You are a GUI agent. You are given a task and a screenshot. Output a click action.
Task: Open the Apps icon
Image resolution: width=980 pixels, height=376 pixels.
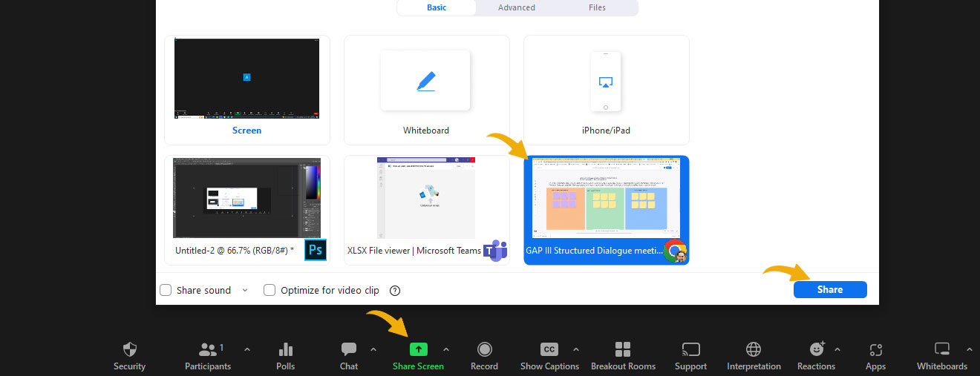click(x=875, y=350)
